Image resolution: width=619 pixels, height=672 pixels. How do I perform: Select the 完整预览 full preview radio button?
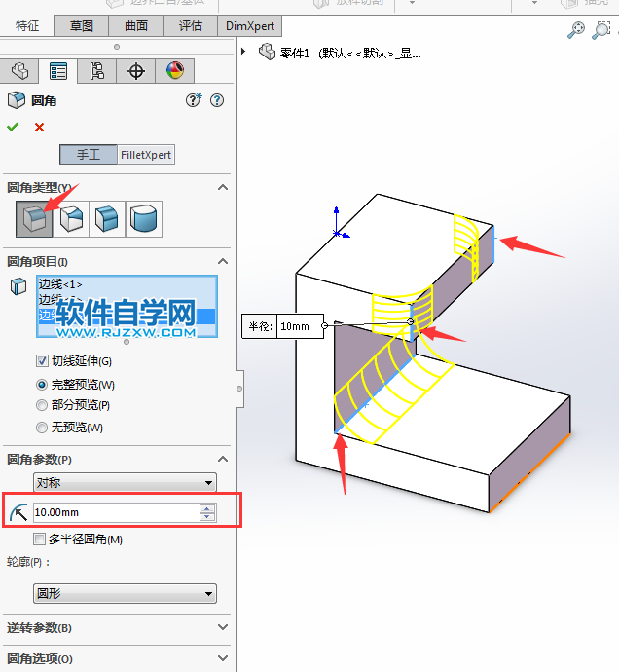pyautogui.click(x=42, y=385)
